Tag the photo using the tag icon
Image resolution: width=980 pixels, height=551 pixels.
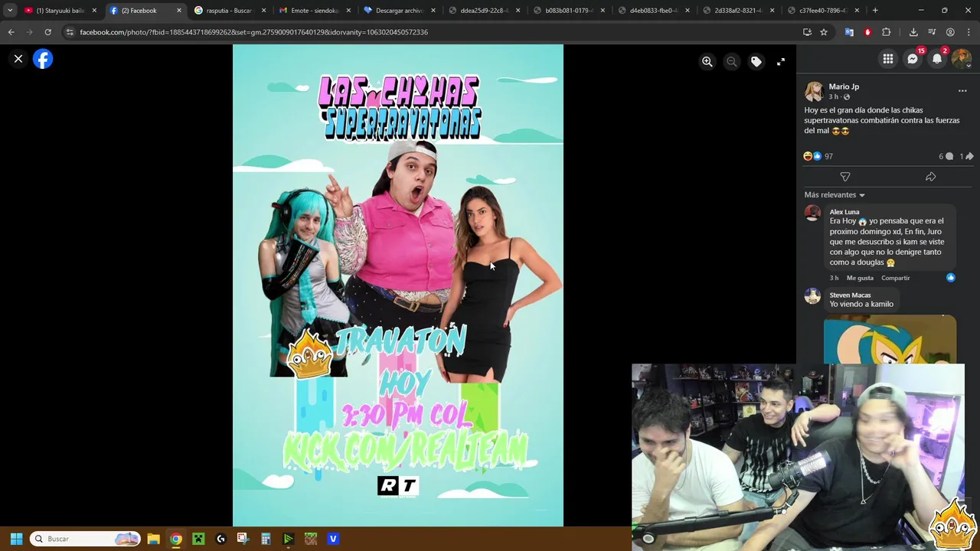[756, 62]
